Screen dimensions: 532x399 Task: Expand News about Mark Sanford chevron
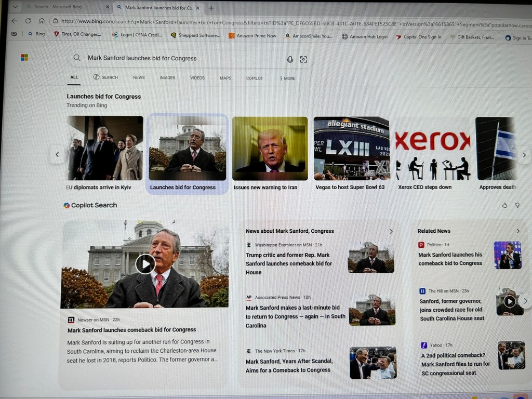click(391, 231)
